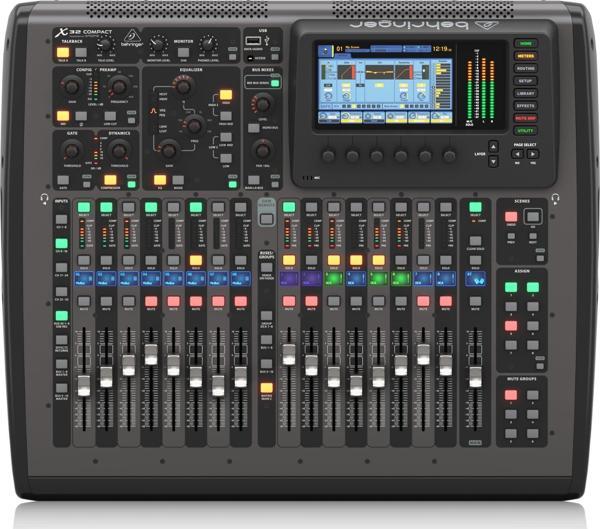The height and width of the screenshot is (529, 600).
Task: Click the Page Select right arrow
Action: coord(533,154)
